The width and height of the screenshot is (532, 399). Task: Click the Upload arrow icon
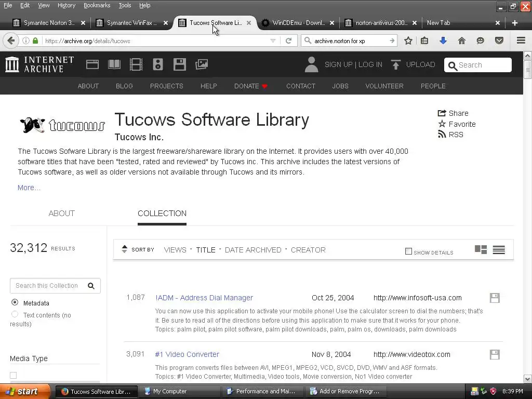coord(395,64)
